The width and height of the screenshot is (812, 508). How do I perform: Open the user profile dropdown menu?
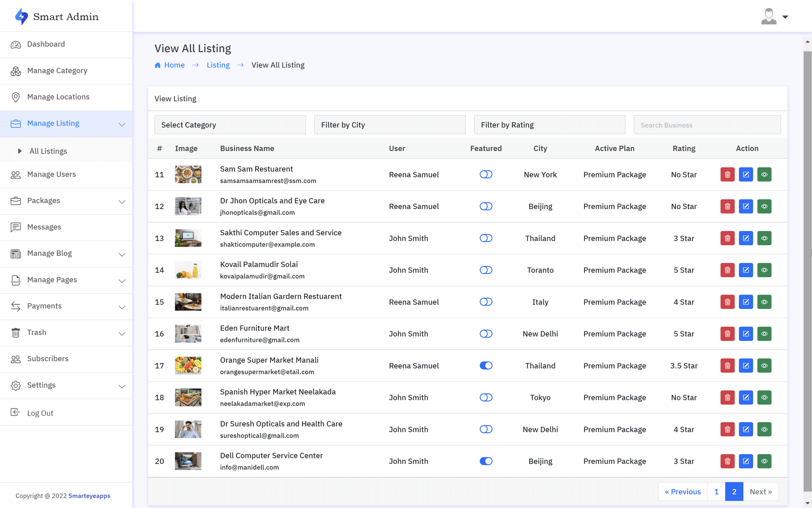point(774,16)
